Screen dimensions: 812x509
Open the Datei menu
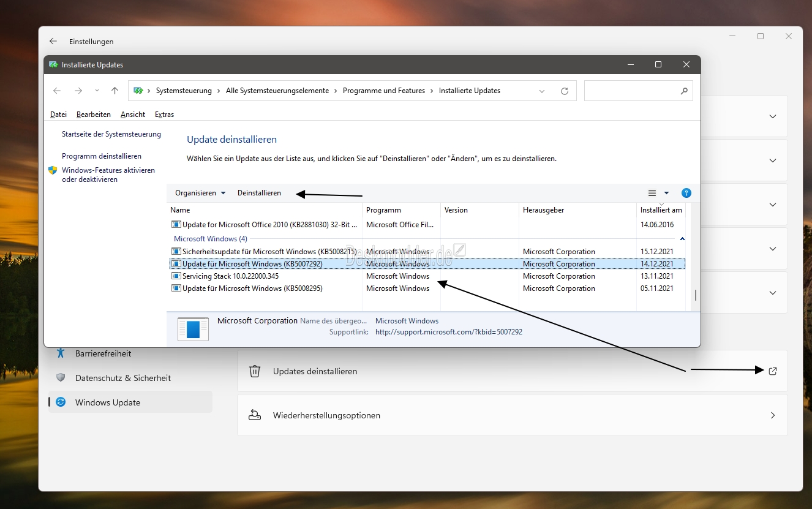pos(58,115)
